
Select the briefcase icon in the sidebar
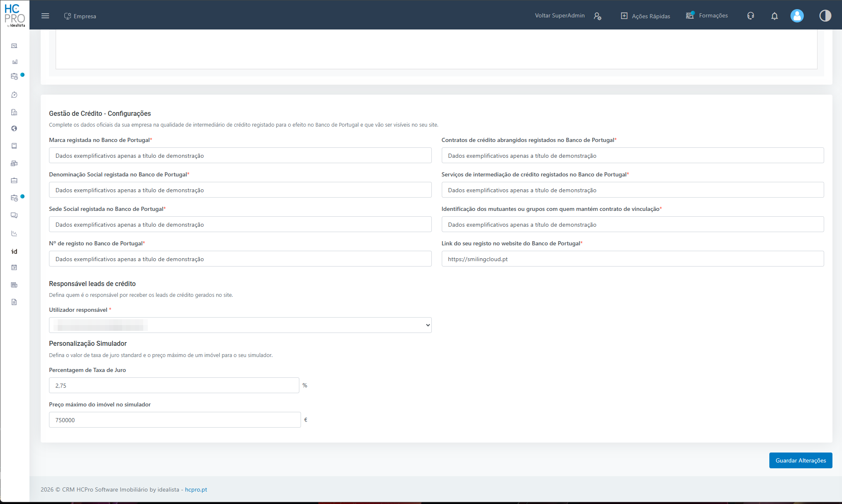14,181
